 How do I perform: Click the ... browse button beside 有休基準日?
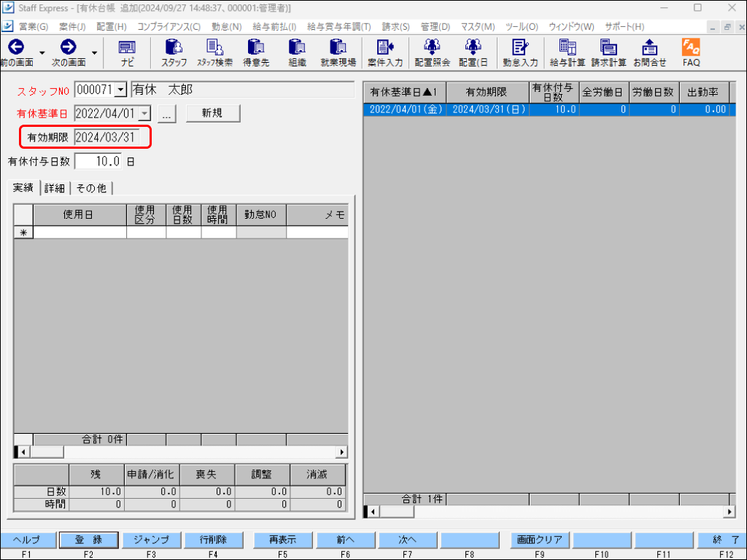[x=166, y=114]
